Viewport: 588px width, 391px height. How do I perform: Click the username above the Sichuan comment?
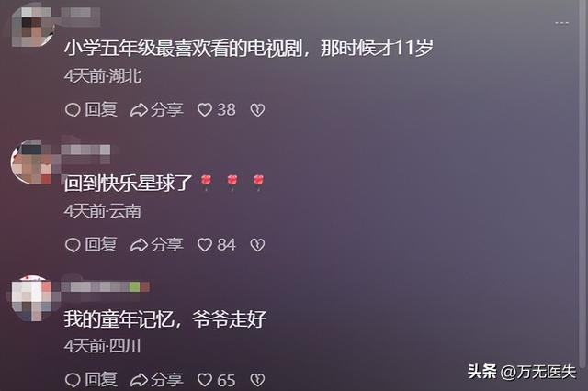[x=106, y=287]
